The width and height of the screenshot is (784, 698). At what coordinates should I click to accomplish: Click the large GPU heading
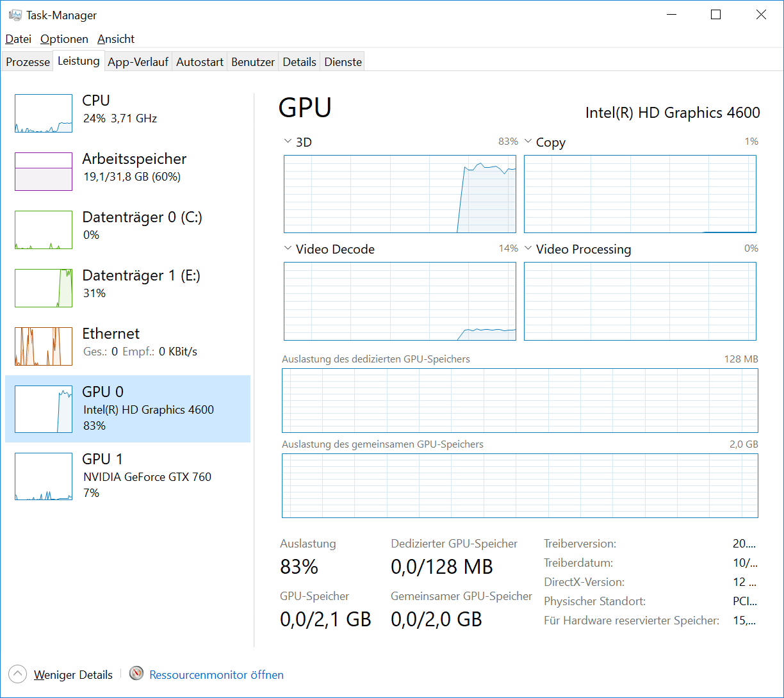pyautogui.click(x=305, y=108)
